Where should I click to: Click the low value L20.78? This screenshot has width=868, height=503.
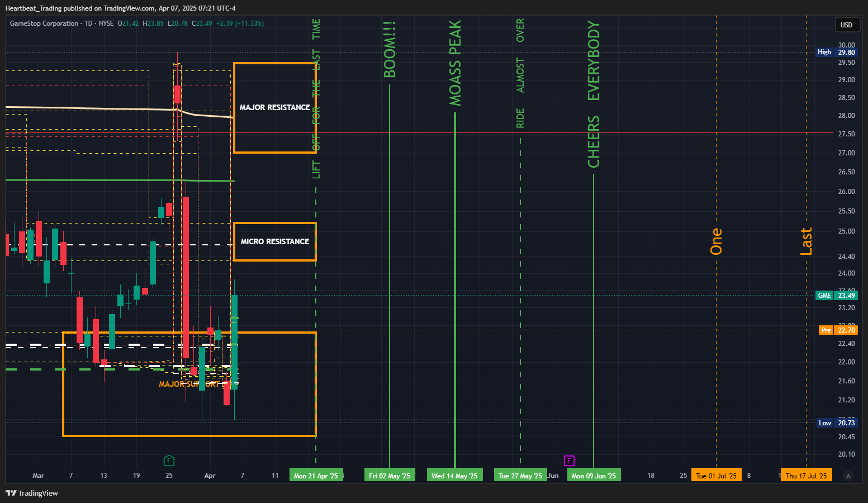click(x=178, y=23)
